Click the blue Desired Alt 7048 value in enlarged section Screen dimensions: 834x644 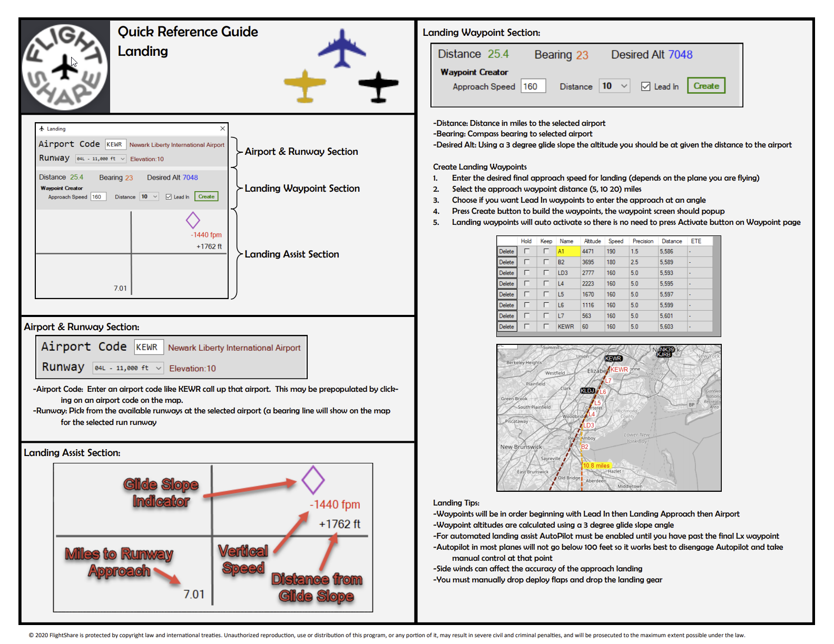pyautogui.click(x=680, y=55)
